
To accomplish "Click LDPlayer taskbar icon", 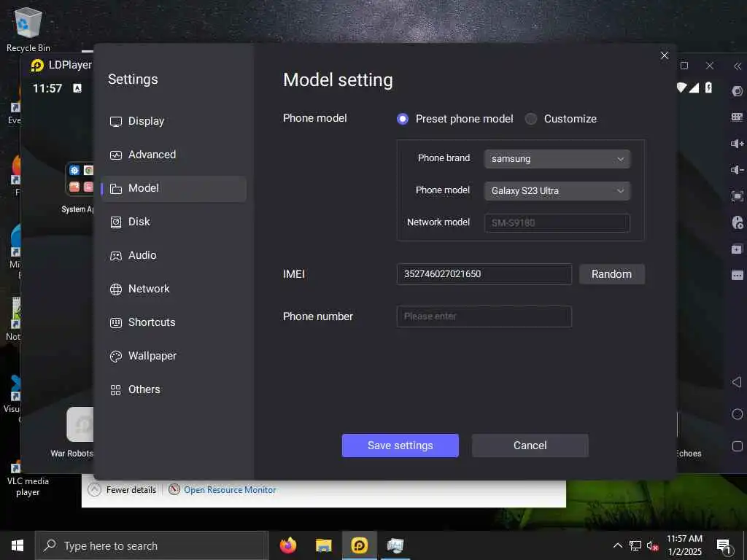I will click(359, 545).
